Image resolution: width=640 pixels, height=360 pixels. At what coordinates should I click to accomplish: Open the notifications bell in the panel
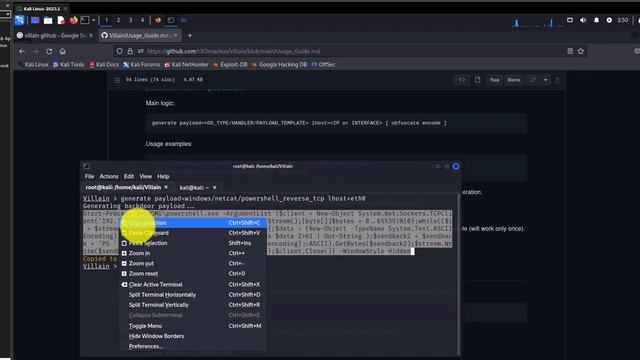pos(596,20)
